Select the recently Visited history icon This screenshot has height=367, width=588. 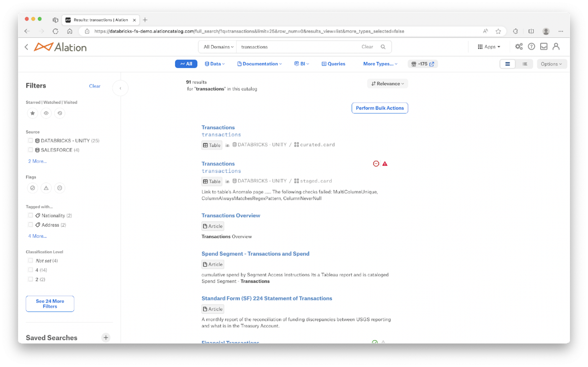coord(60,113)
